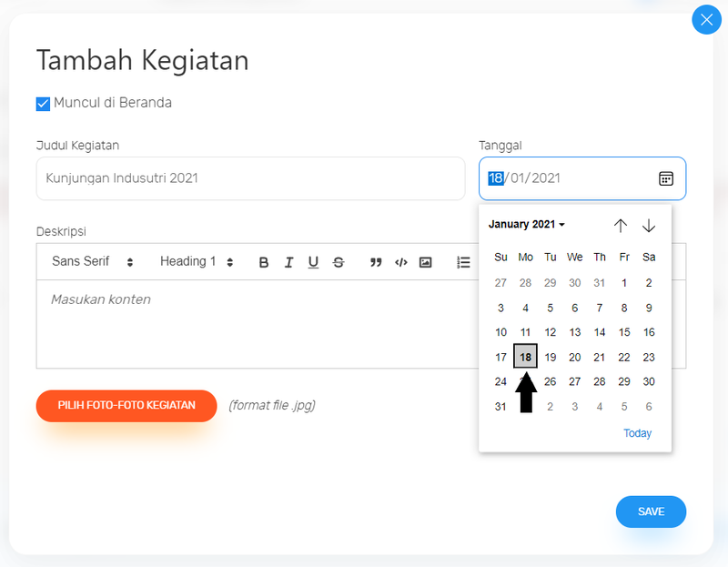Choose January 22 in the calendar

pyautogui.click(x=624, y=357)
